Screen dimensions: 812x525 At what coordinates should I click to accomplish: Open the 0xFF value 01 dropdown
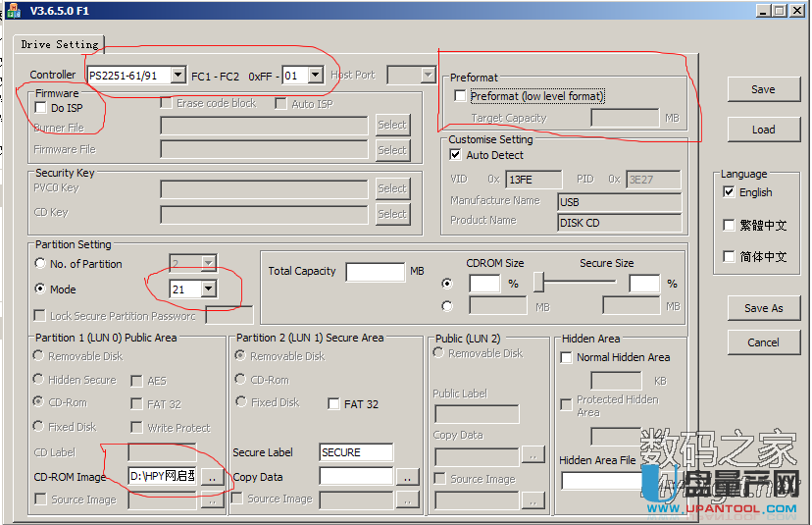click(x=315, y=76)
